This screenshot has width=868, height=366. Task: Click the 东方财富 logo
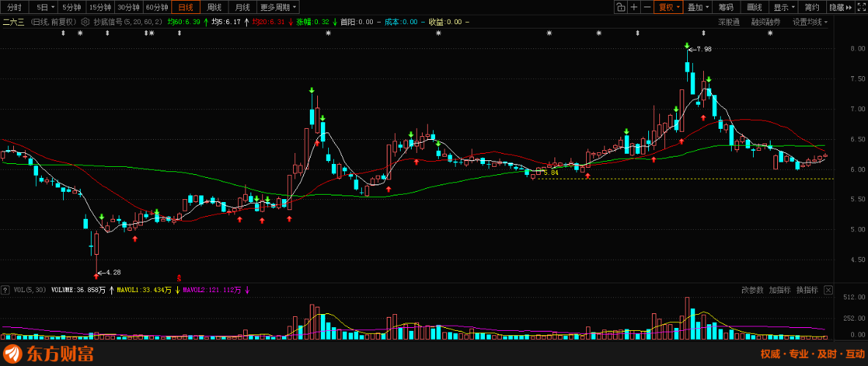click(48, 354)
